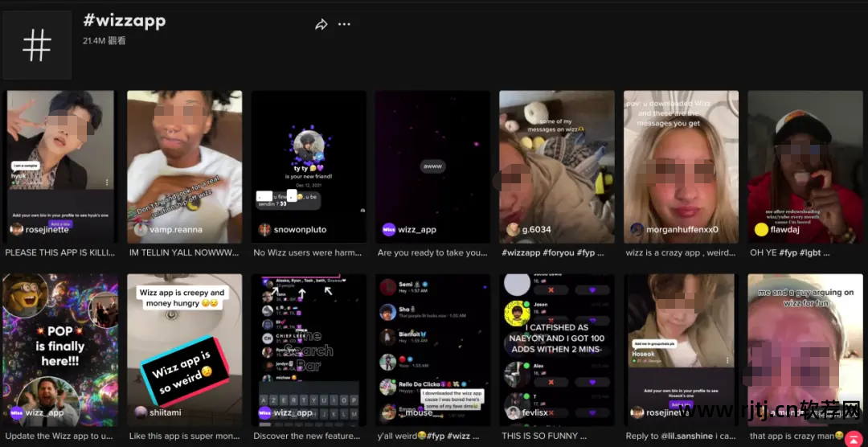
Task: Click the avatar next to snowonpluto
Action: tap(264, 229)
